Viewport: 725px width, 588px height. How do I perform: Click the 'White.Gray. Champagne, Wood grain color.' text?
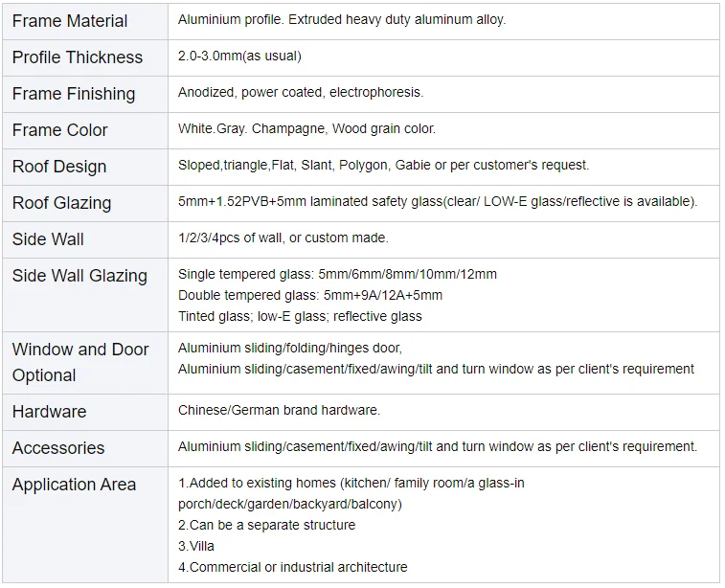pyautogui.click(x=306, y=129)
